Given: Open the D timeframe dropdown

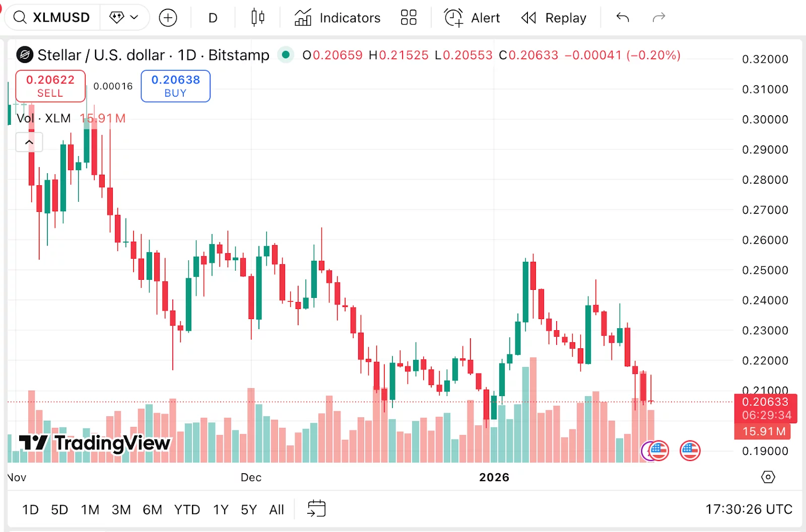Looking at the screenshot, I should pos(212,17).
